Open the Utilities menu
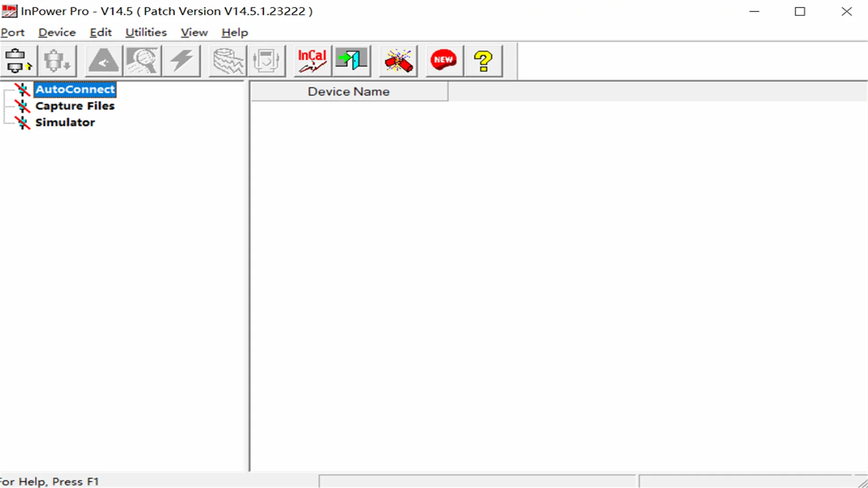This screenshot has height=488, width=868. click(x=145, y=32)
